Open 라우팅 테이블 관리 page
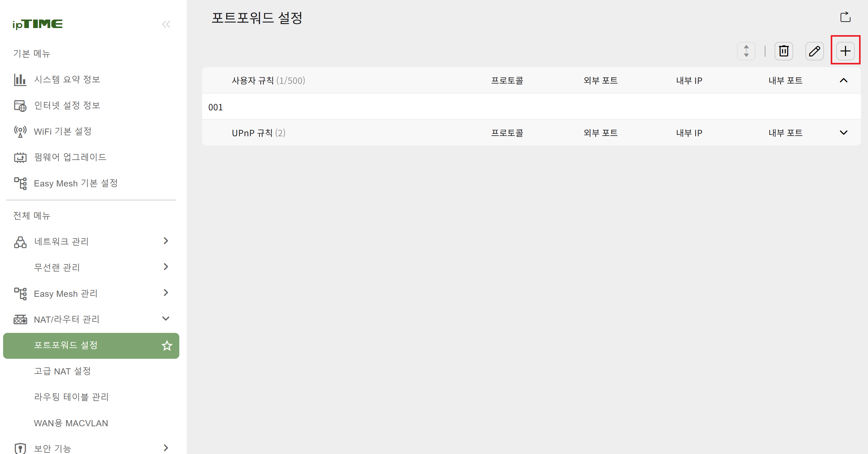 [x=71, y=397]
